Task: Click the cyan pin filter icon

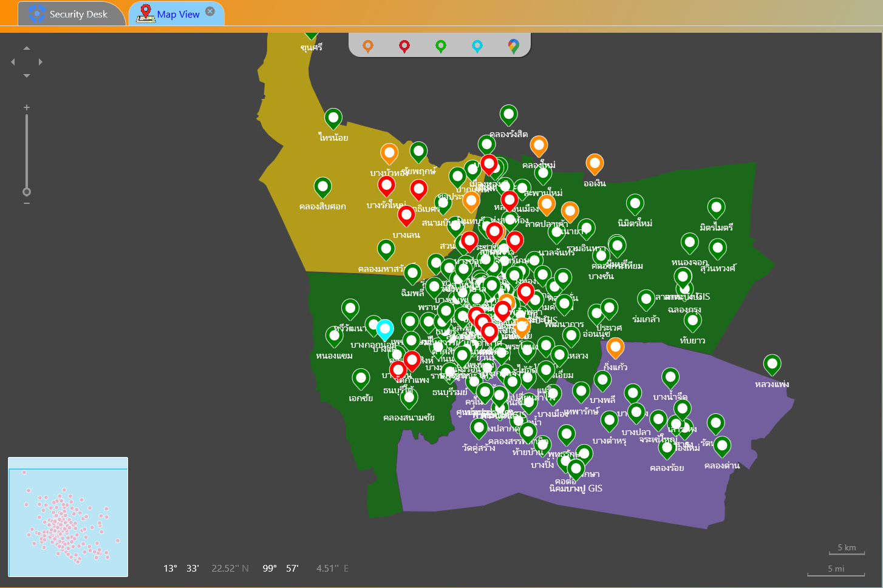Action: 477,46
